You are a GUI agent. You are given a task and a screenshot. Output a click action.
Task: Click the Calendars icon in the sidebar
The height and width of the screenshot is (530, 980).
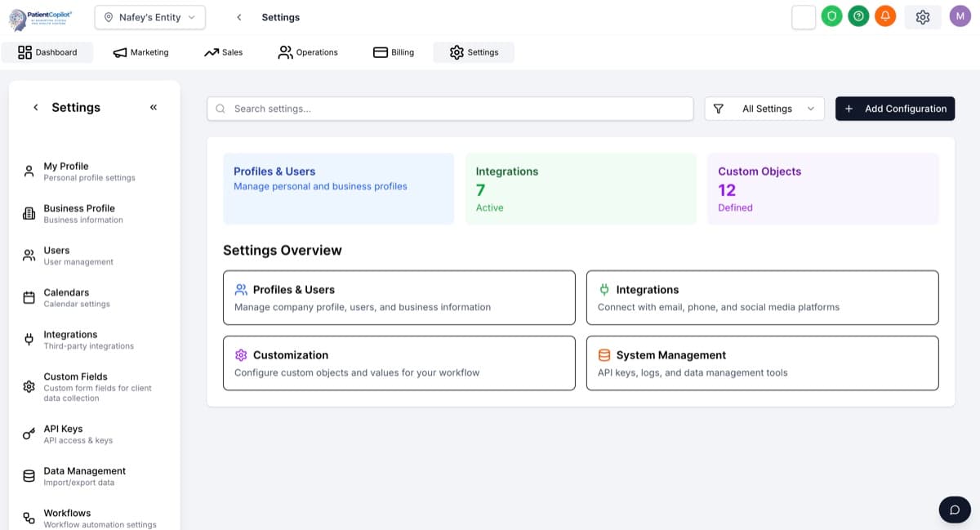coord(29,298)
